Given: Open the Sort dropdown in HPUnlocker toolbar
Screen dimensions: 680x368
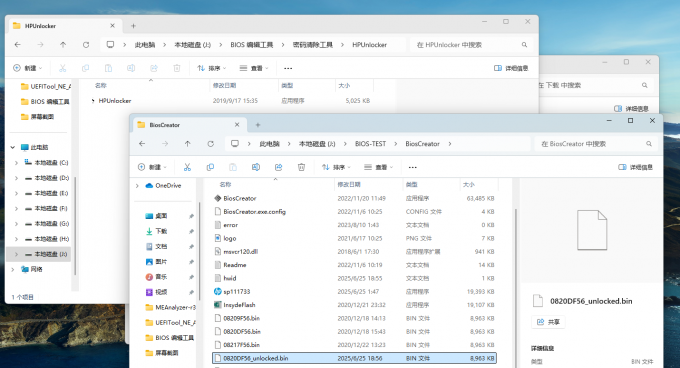Looking at the screenshot, I should (x=211, y=68).
